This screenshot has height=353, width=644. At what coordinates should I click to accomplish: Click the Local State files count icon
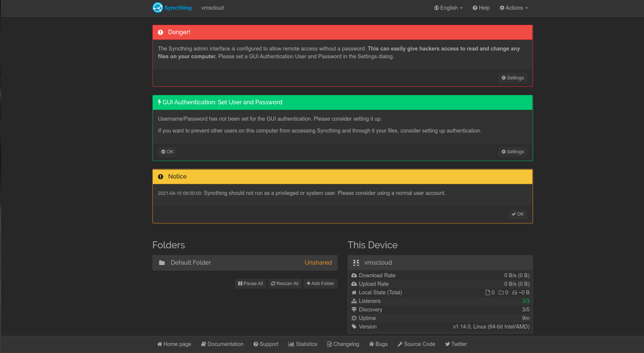click(x=488, y=292)
